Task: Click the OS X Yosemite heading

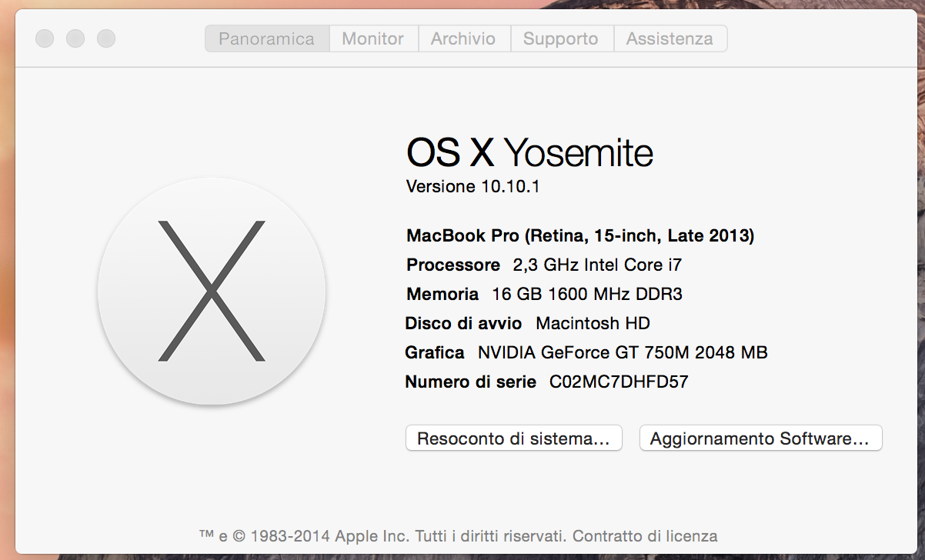Action: click(x=529, y=153)
